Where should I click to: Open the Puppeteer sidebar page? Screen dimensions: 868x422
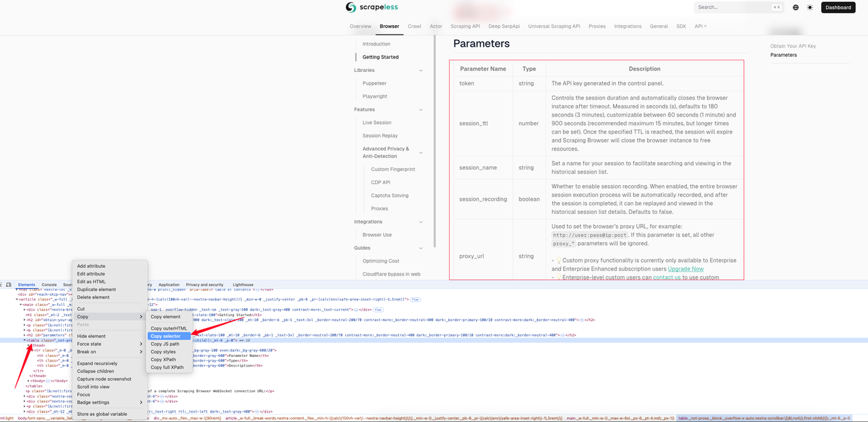click(x=374, y=83)
